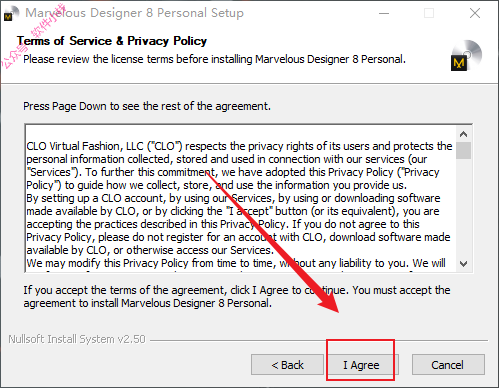Click the agreement scrollbar thumb
This screenshot has width=499, height=388.
pyautogui.click(x=463, y=151)
